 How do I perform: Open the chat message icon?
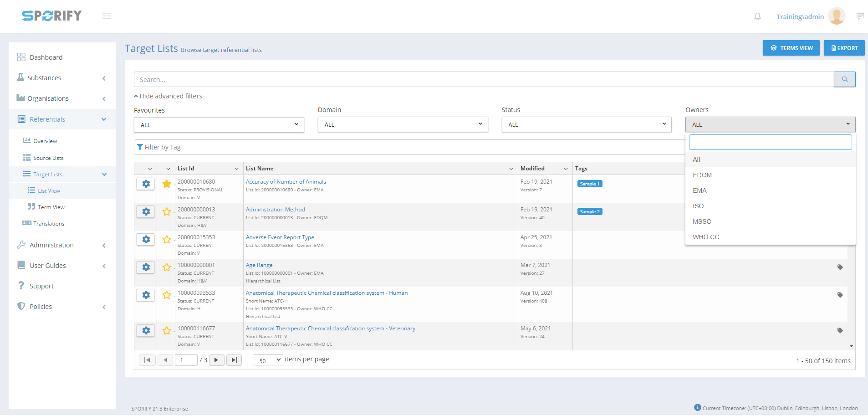(x=860, y=16)
